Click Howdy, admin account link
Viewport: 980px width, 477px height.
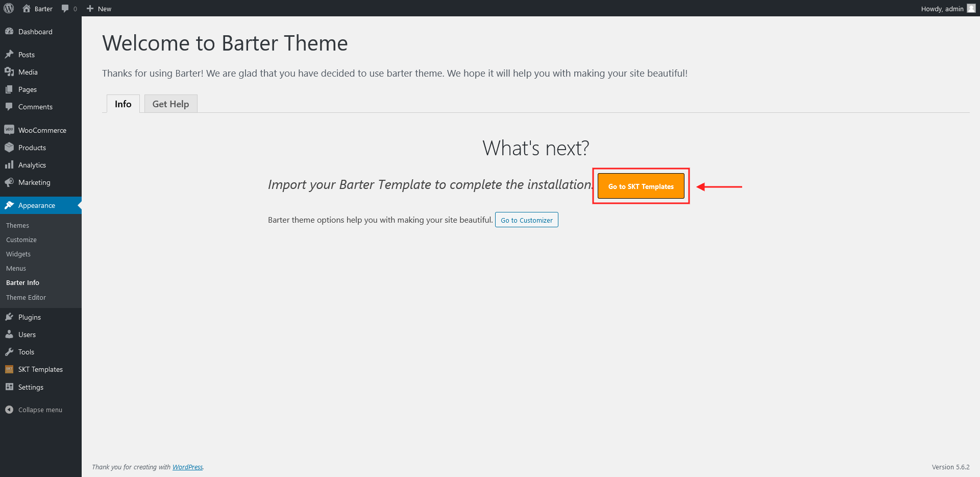tap(942, 9)
